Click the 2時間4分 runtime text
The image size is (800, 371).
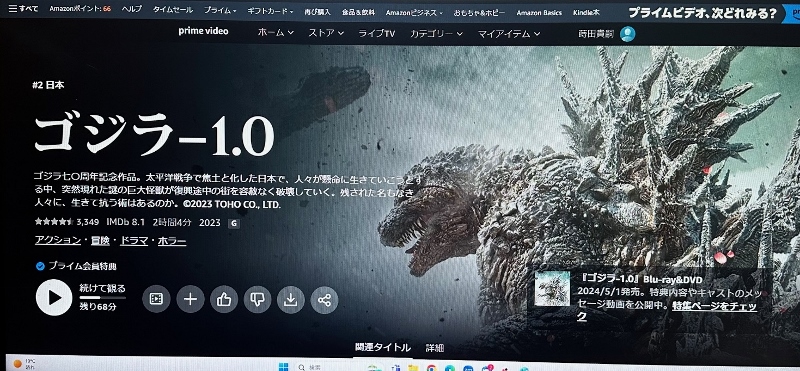(x=171, y=223)
